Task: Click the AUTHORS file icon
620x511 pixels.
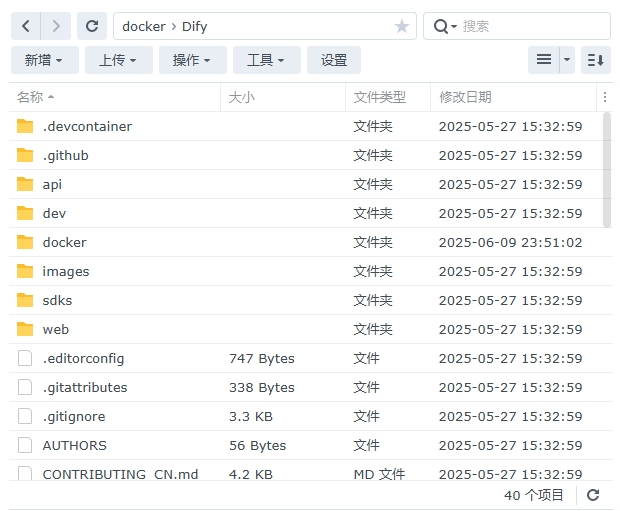Action: click(25, 445)
